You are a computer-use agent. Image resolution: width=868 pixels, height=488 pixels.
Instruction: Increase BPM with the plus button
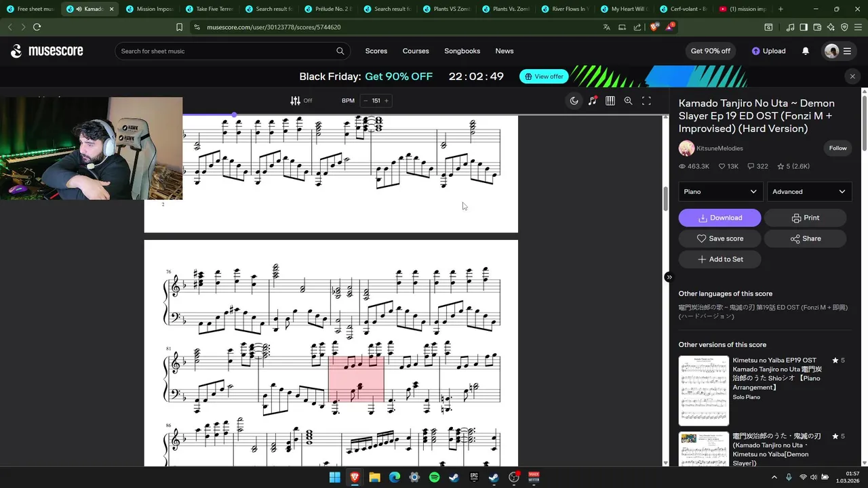[x=387, y=100]
